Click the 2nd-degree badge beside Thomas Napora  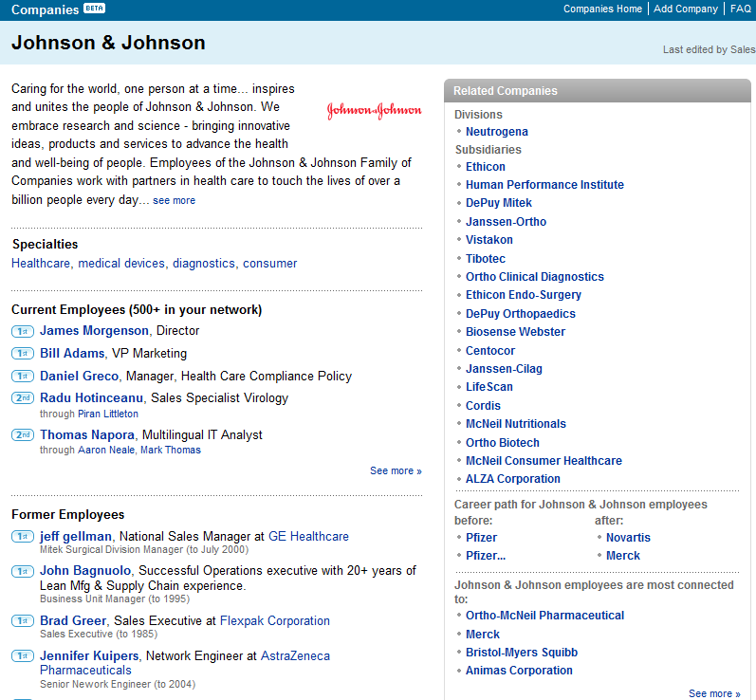pos(23,434)
